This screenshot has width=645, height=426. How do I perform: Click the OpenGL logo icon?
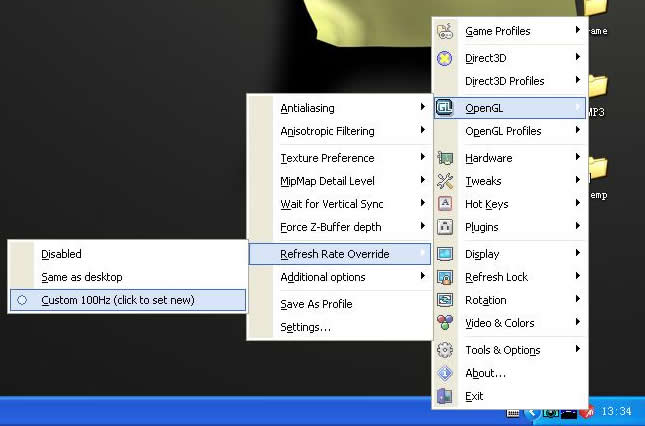446,107
